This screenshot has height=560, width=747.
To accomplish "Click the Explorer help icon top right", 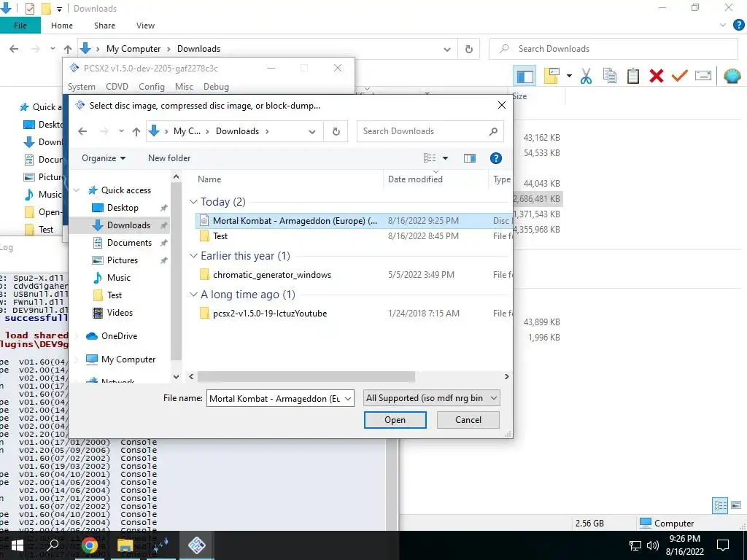I will [x=738, y=26].
